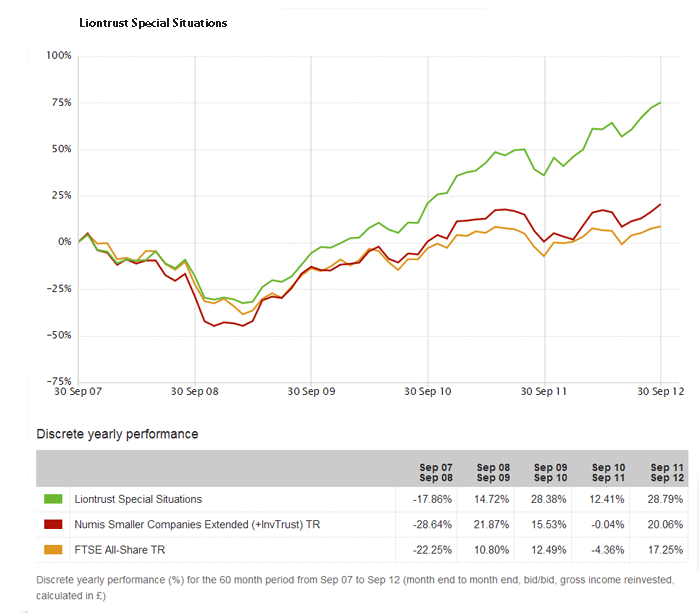Click the footnote about discrete yearly performance
Screen dimensions: 700x613
tap(355, 588)
